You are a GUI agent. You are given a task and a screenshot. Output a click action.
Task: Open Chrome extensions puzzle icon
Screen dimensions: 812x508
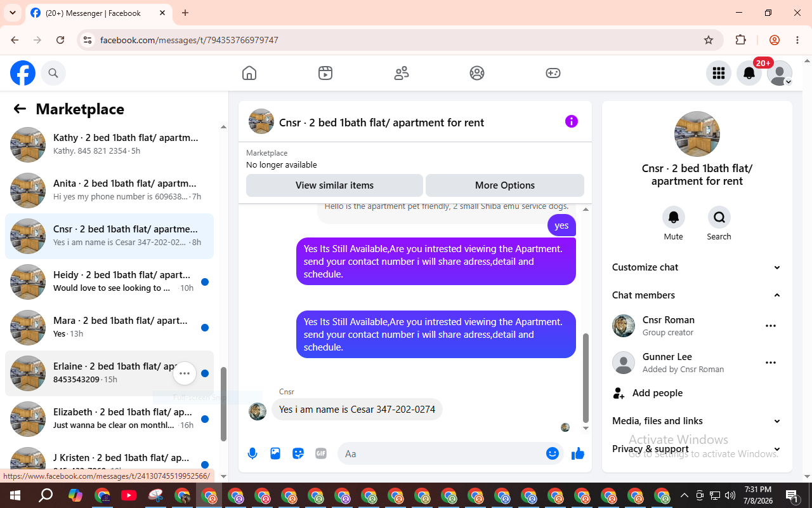pyautogui.click(x=740, y=40)
